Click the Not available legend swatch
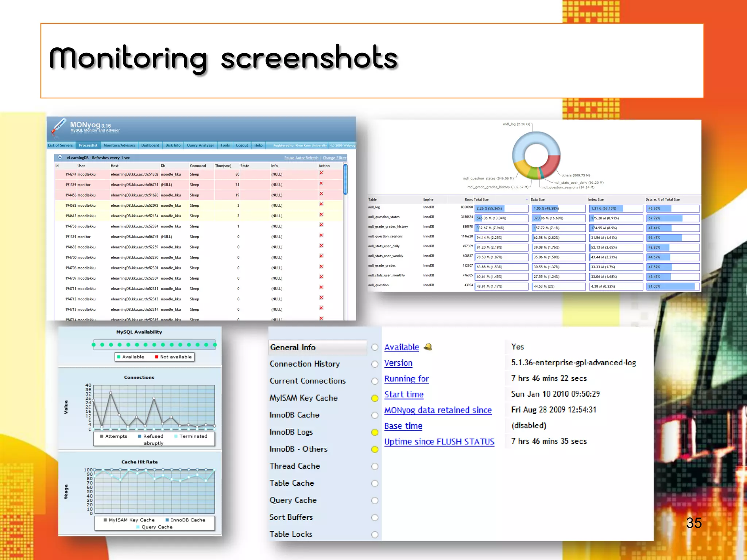The height and width of the screenshot is (560, 747). tap(156, 357)
